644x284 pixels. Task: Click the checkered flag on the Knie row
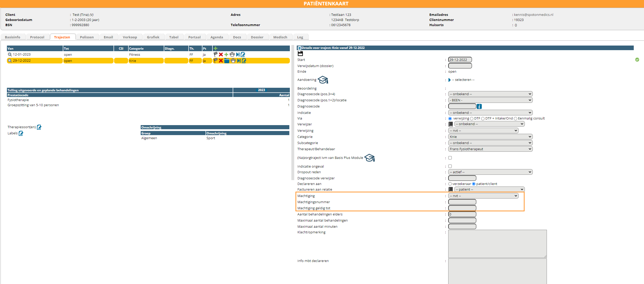tap(216, 61)
